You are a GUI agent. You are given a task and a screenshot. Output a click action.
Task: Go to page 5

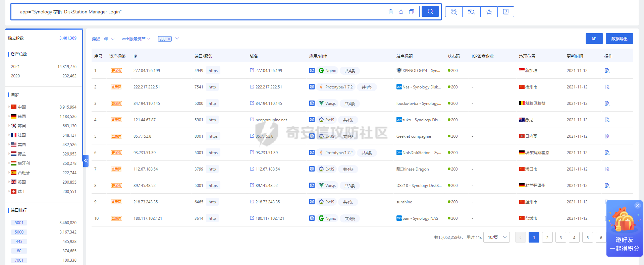[x=588, y=238]
